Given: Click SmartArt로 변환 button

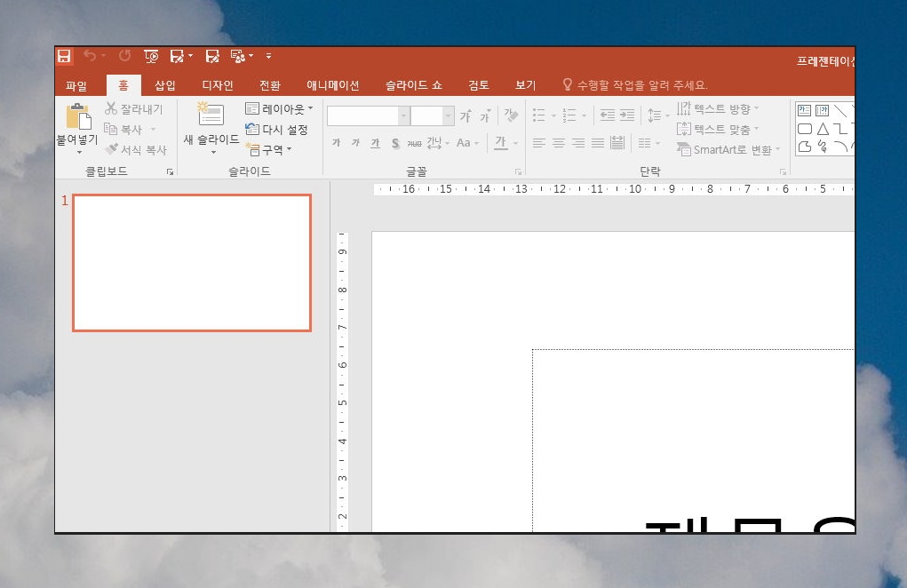Looking at the screenshot, I should [x=728, y=150].
